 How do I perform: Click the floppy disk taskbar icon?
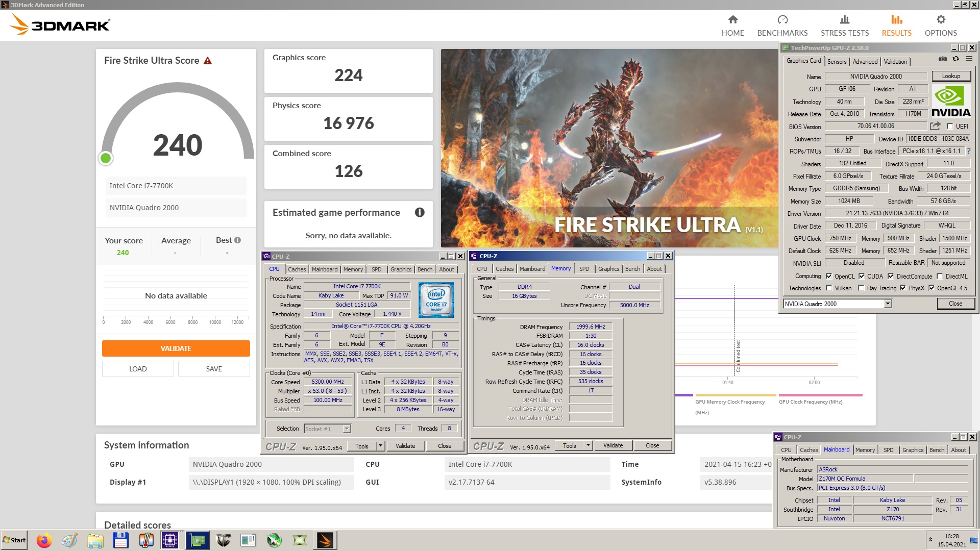(120, 540)
